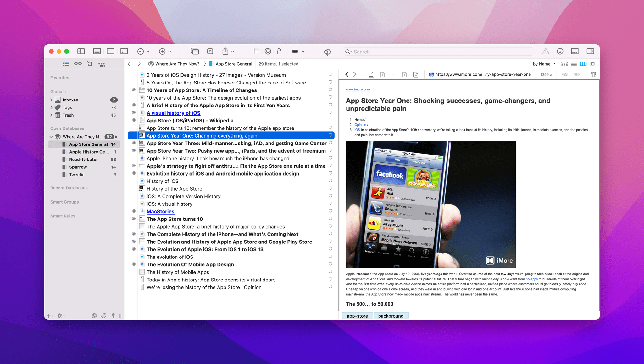Open the www.imore.com link in article
The image size is (644, 364).
click(x=358, y=89)
